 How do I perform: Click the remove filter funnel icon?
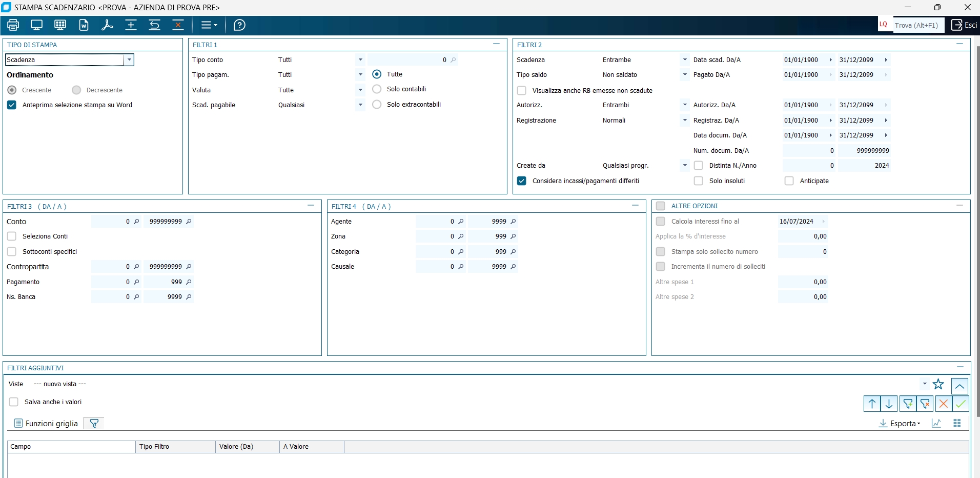[925, 404]
